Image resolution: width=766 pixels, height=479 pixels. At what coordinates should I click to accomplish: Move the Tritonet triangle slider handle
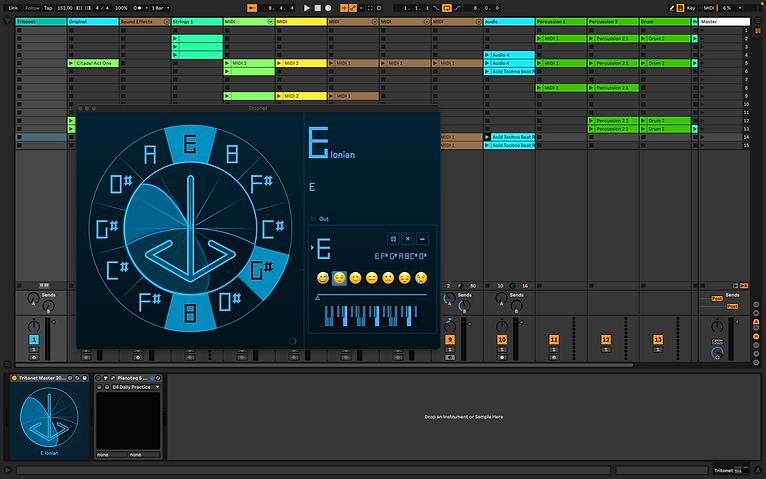318,297
